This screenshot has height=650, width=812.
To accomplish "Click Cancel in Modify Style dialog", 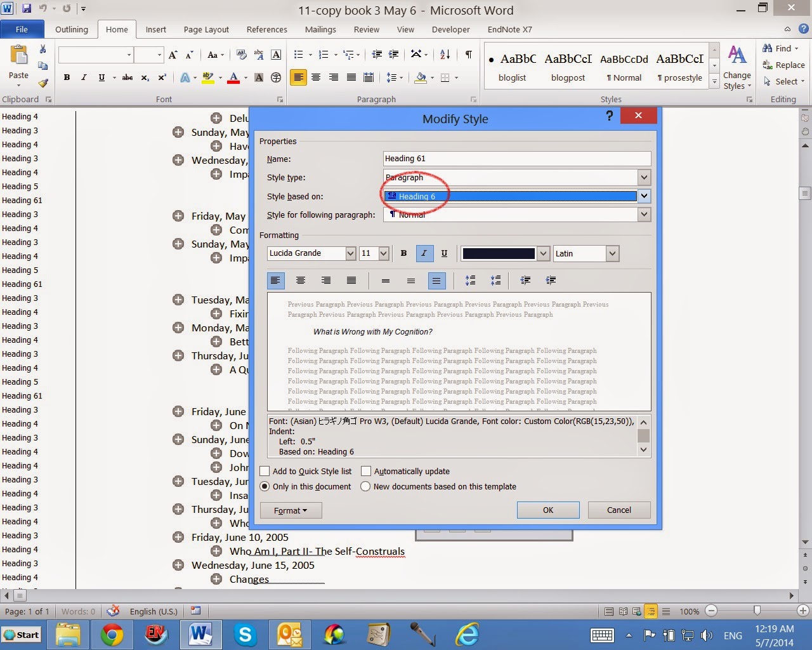I will coord(619,510).
